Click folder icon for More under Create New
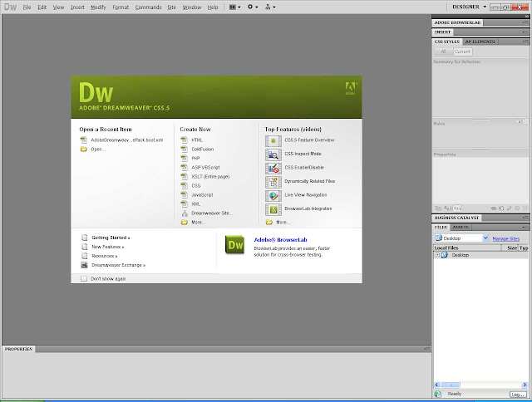 (185, 223)
